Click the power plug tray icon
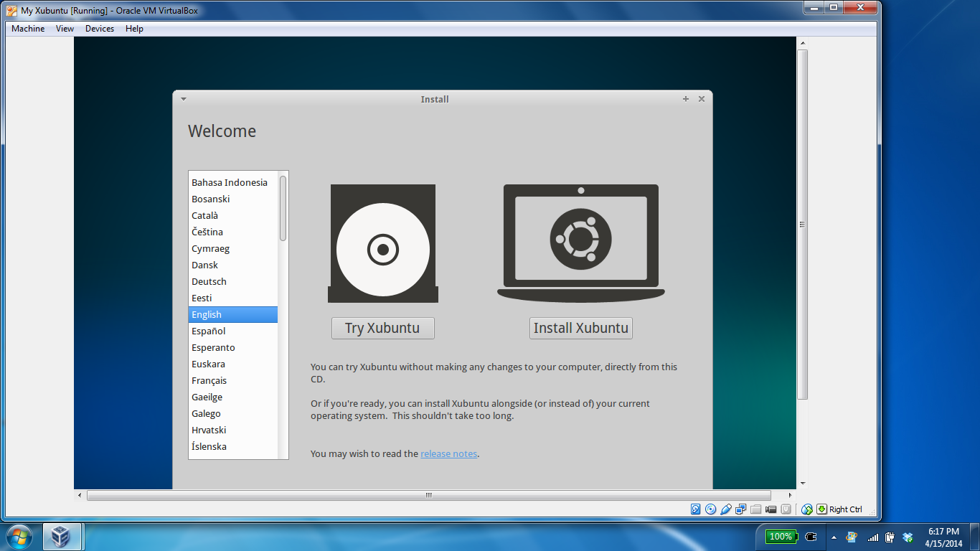 pos(811,537)
